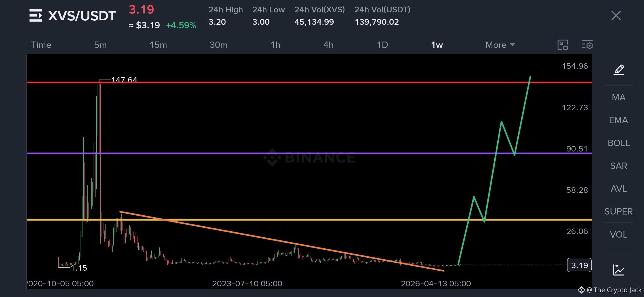Click the 1.15 low price label

tap(79, 268)
